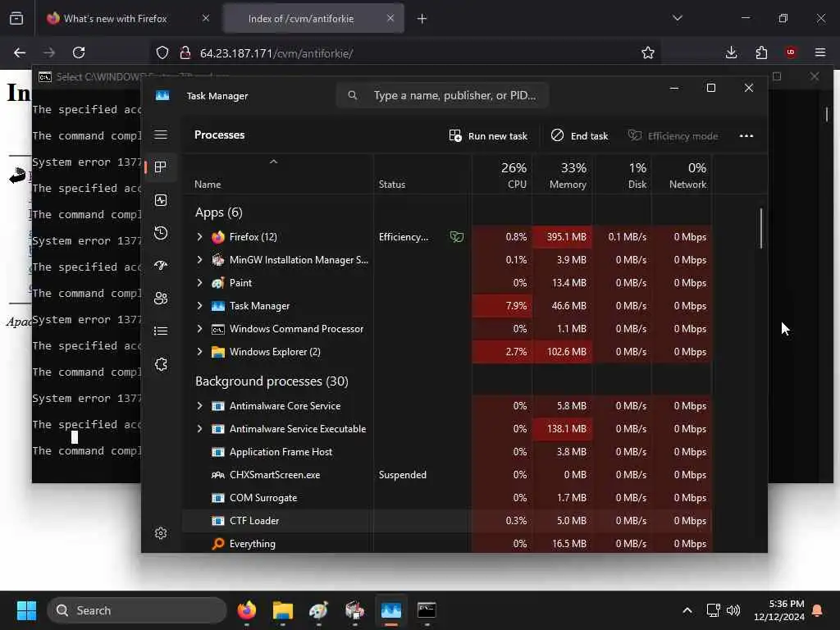Open the Windows Start menu
840x630 pixels.
click(26, 610)
